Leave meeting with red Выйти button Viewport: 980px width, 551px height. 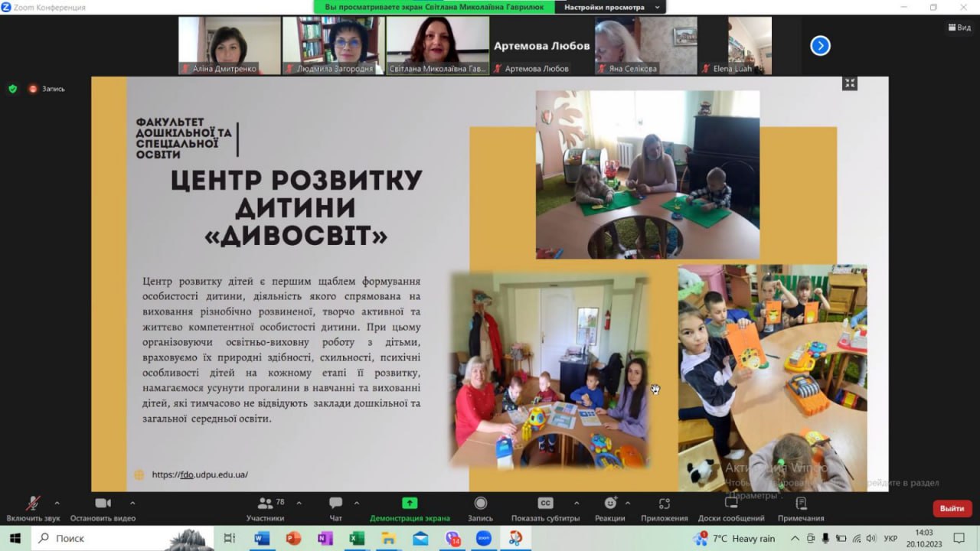952,508
